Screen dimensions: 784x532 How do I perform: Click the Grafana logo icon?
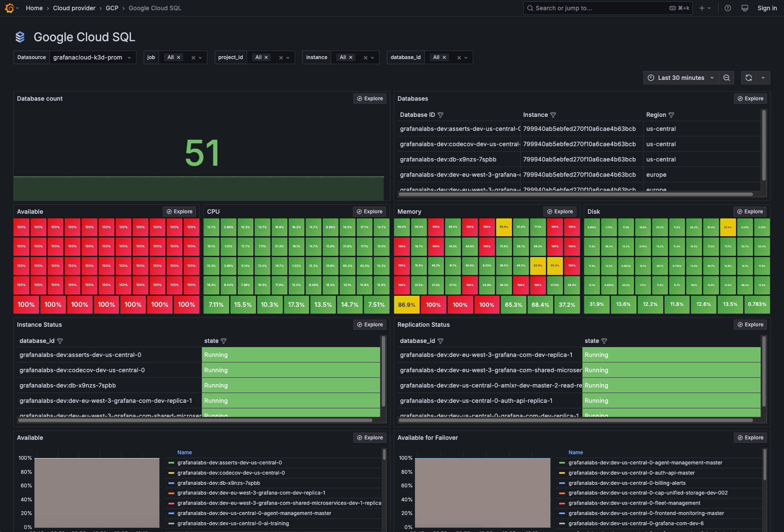pyautogui.click(x=9, y=8)
